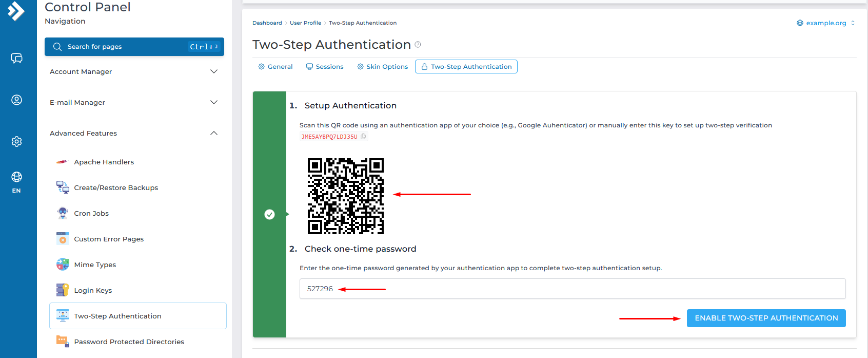Click the one-time password input field
The height and width of the screenshot is (358, 868).
(572, 289)
